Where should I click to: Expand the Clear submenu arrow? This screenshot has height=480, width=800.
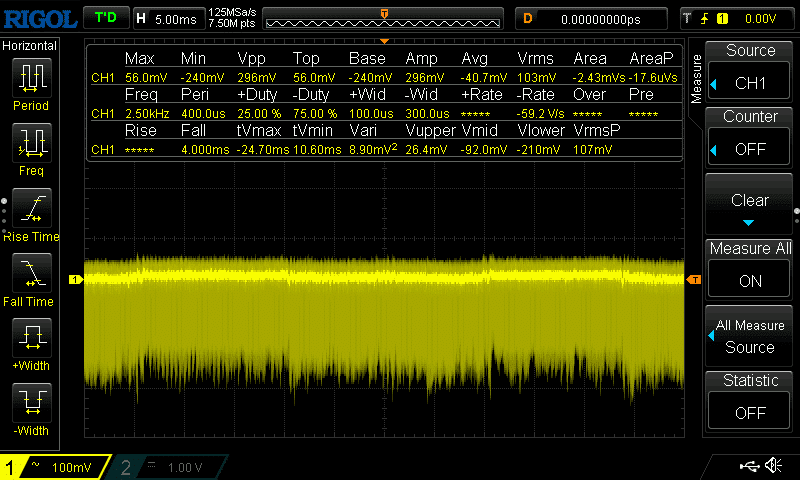[x=750, y=222]
